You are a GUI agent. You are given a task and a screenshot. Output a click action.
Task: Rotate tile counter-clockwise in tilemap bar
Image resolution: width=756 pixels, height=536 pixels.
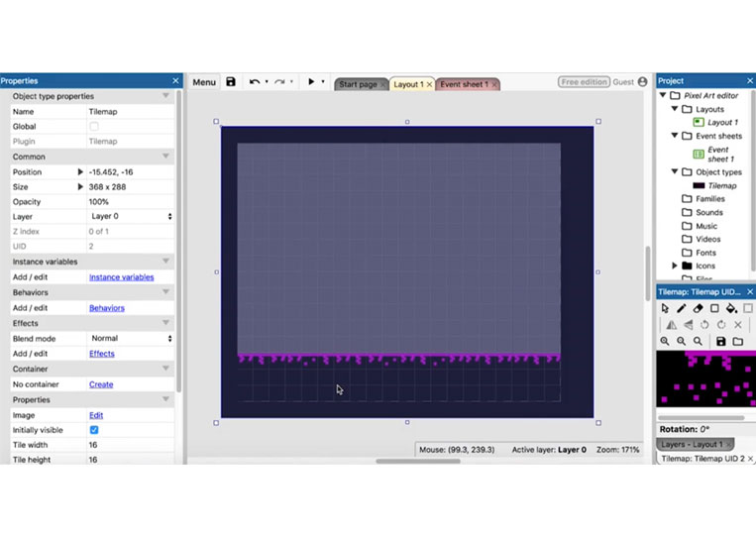point(704,325)
